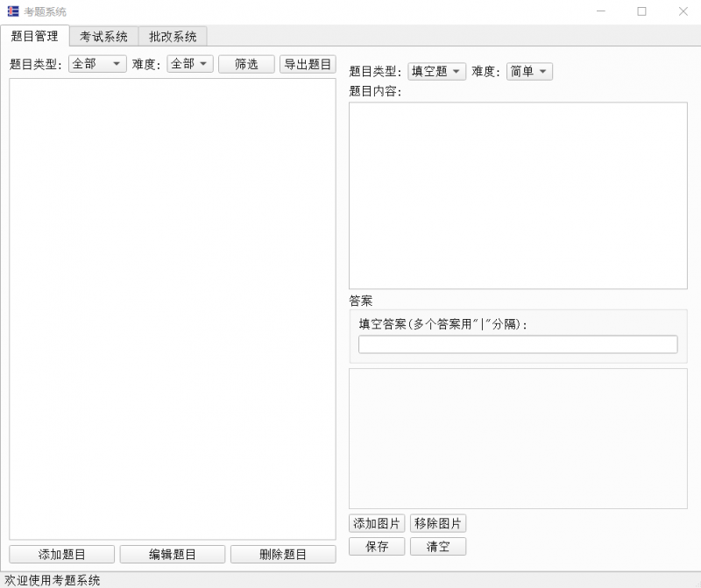701x588 pixels.
Task: Click the 清空 button to clear the form
Action: tap(437, 546)
